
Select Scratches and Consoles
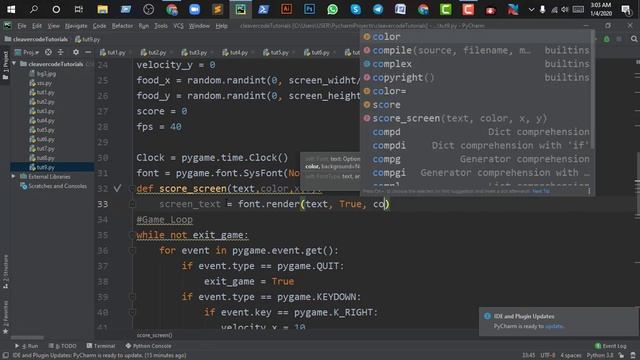57,186
